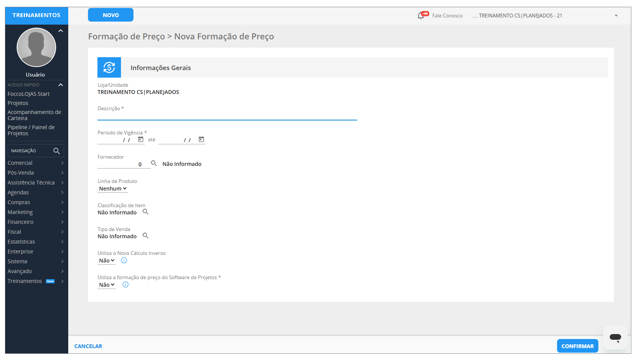This screenshot has height=364, width=637.
Task: Show info about Novo Cálculo Inverso
Action: coord(124,261)
